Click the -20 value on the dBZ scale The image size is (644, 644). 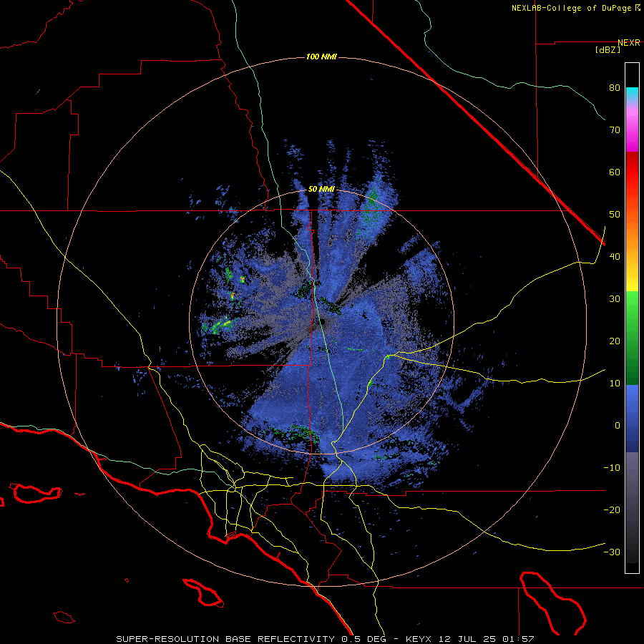point(612,509)
